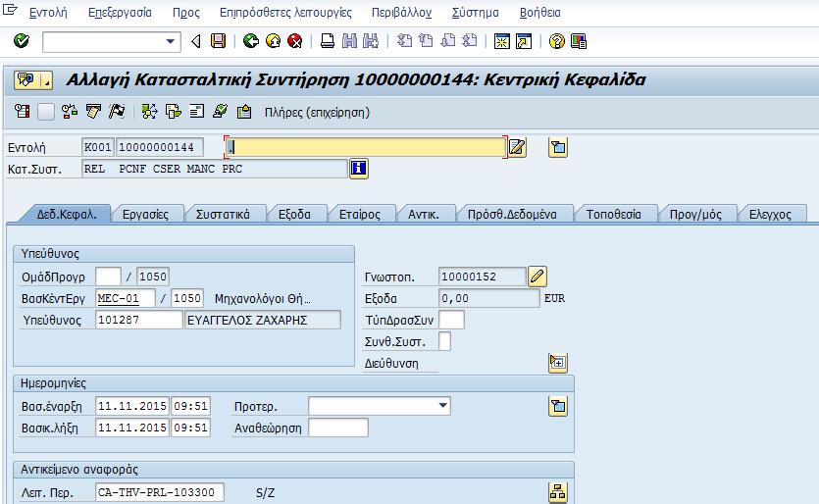This screenshot has width=819, height=504.
Task: Click the Find Next binoculars icon
Action: pos(371,41)
